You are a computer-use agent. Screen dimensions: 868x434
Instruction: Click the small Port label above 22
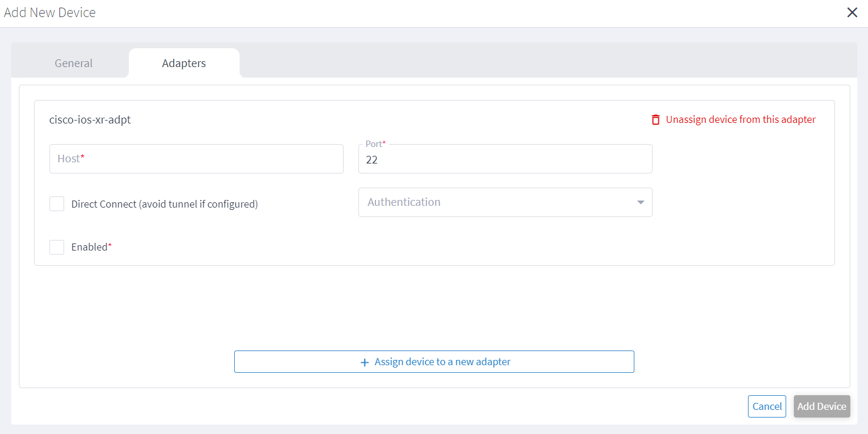[x=374, y=144]
